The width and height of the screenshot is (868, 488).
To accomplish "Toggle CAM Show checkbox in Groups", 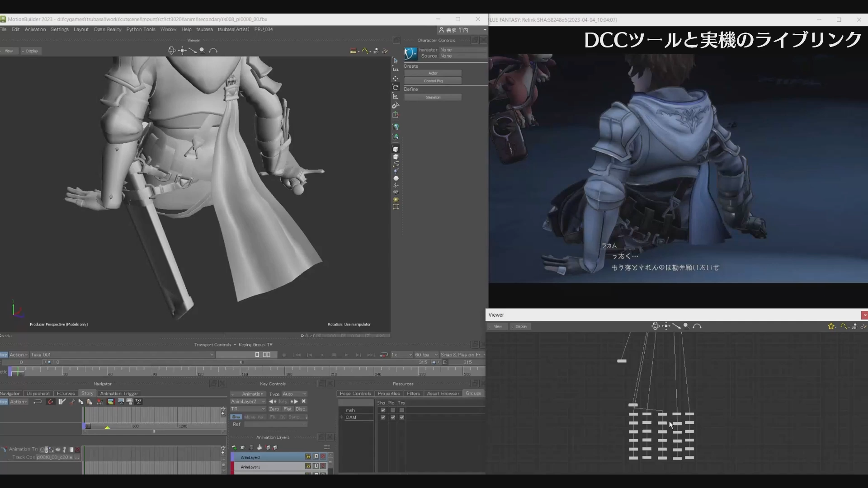I will (383, 418).
